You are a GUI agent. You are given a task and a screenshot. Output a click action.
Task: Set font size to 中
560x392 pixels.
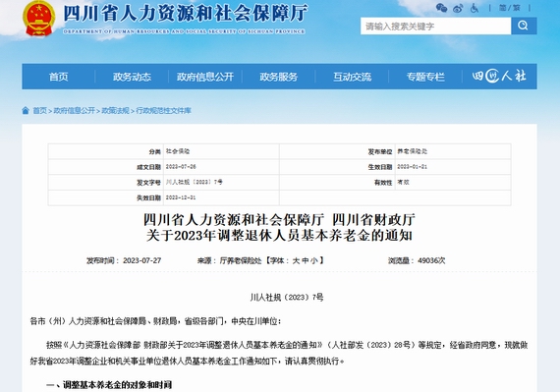click(x=305, y=260)
